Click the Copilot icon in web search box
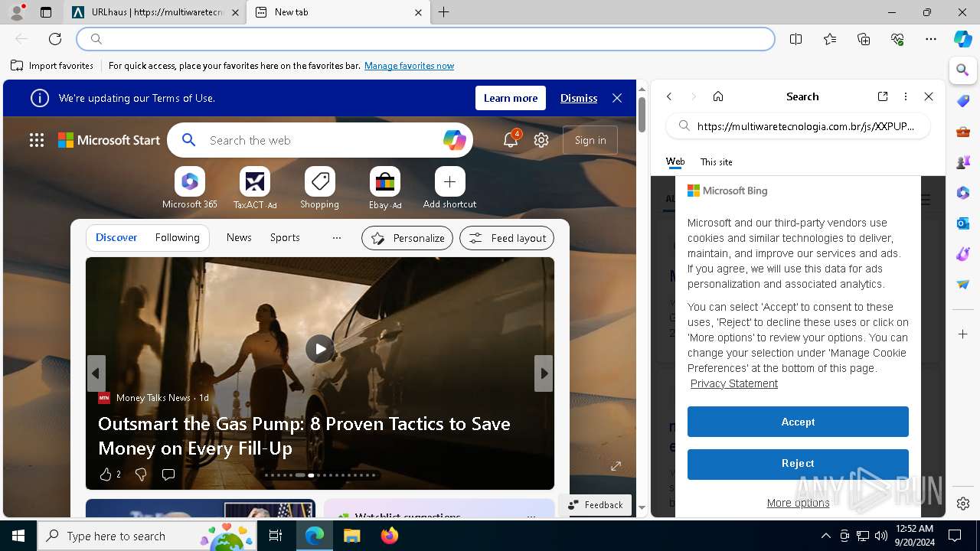This screenshot has width=980, height=551. point(454,140)
